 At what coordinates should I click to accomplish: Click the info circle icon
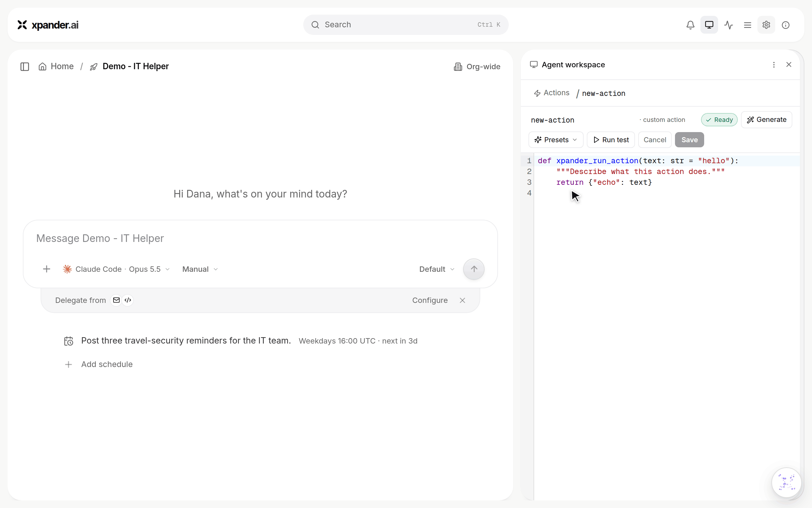click(x=785, y=25)
